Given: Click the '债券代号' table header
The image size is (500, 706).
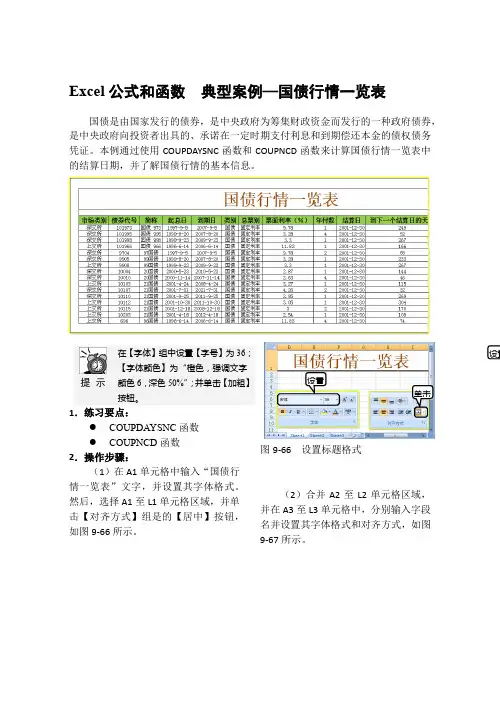Looking at the screenshot, I should coord(124,220).
